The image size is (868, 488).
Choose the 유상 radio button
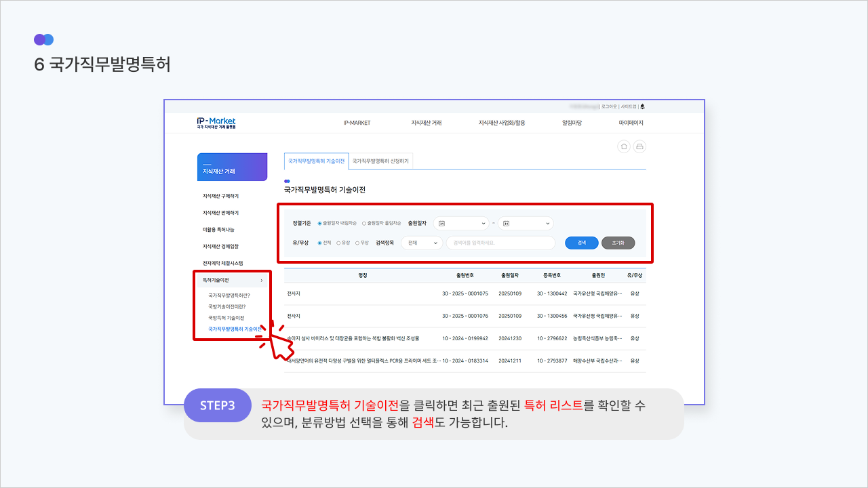coord(338,243)
